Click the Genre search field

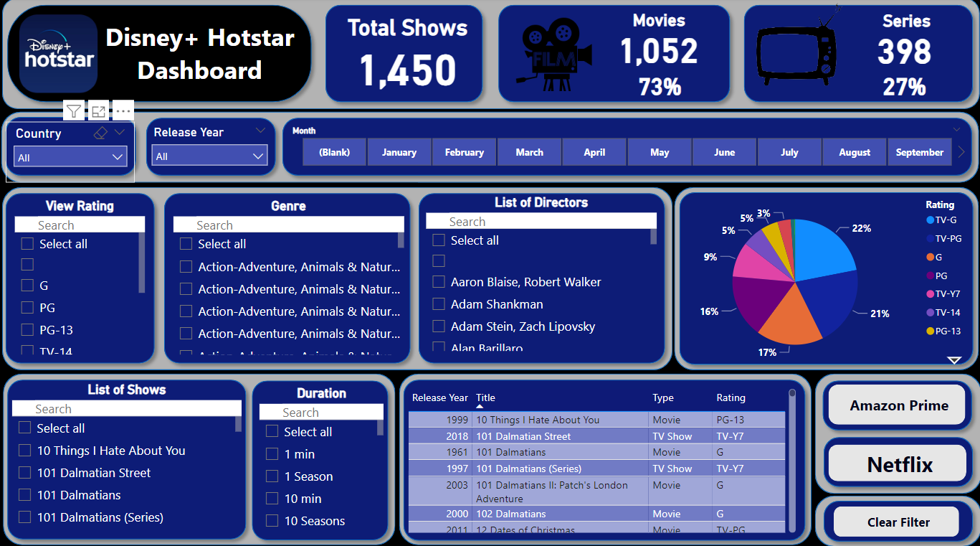click(x=288, y=225)
